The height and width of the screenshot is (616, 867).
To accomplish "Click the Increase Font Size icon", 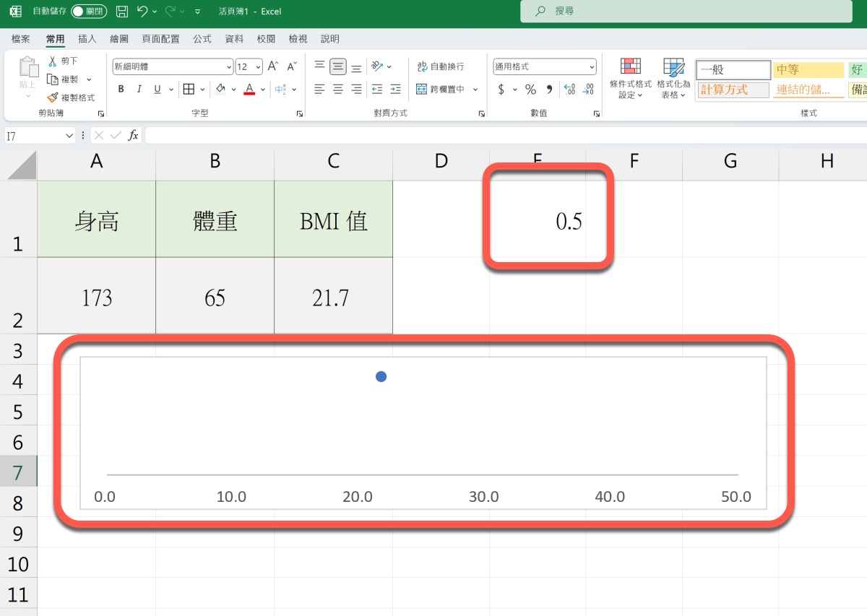I will [273, 66].
